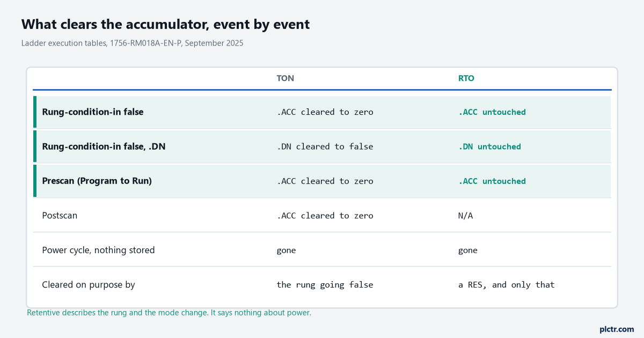Click the Postscan row label
This screenshot has height=338, width=644.
click(x=60, y=215)
